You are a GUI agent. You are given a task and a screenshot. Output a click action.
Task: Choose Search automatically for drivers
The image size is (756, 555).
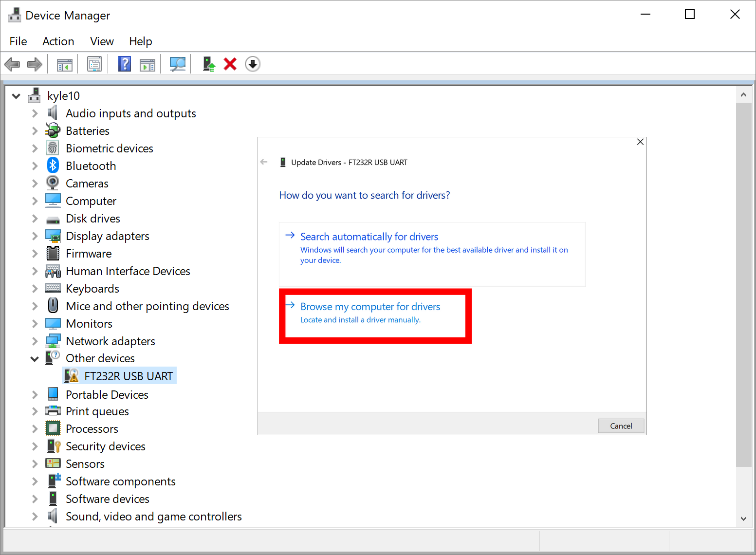(x=432, y=254)
